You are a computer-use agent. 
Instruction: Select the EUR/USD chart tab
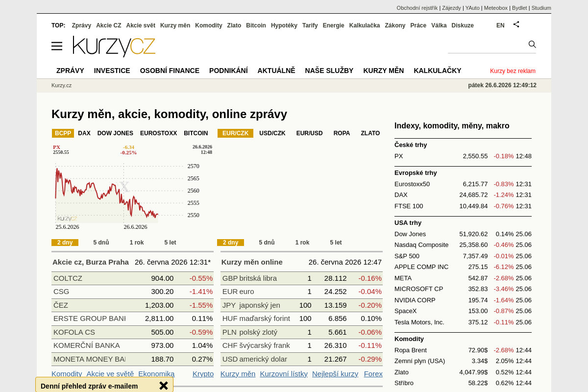point(310,133)
